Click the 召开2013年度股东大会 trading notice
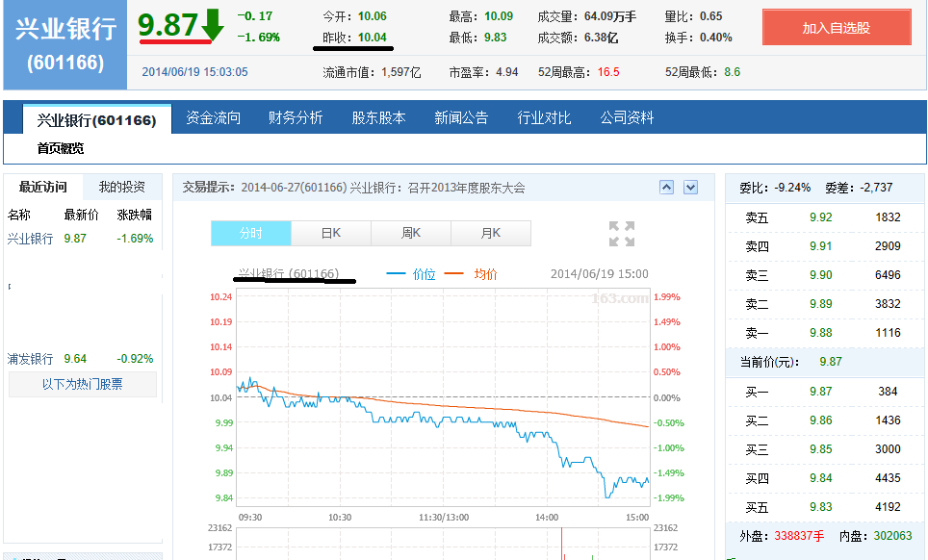This screenshot has height=560, width=928. point(466,188)
